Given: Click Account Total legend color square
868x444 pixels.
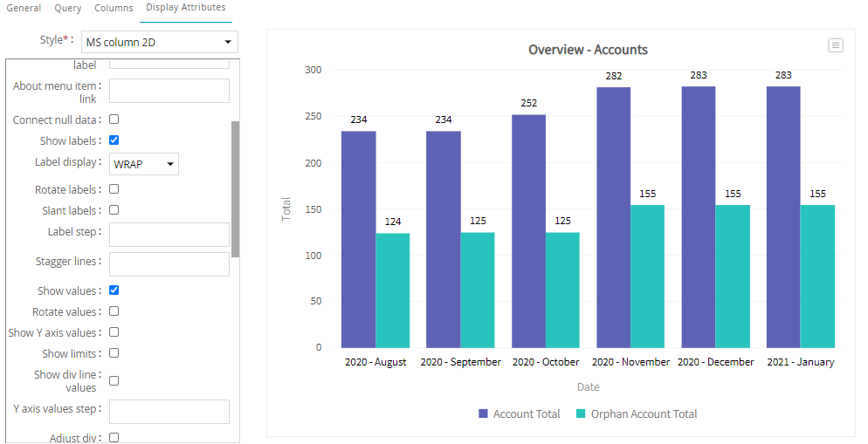Looking at the screenshot, I should pyautogui.click(x=483, y=414).
